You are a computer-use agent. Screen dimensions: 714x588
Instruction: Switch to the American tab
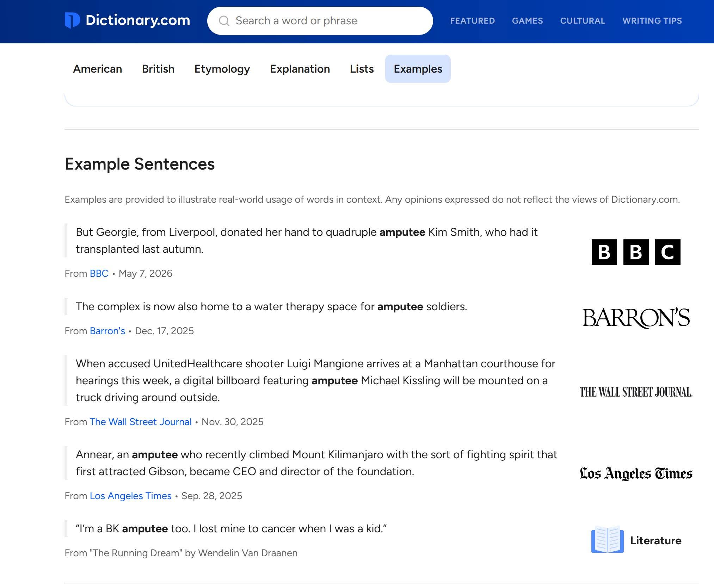(x=98, y=69)
